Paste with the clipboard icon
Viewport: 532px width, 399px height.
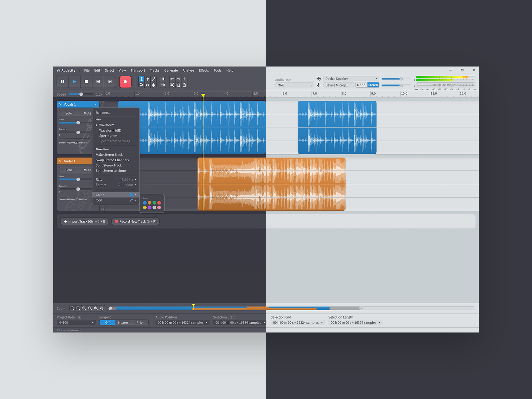pyautogui.click(x=184, y=85)
